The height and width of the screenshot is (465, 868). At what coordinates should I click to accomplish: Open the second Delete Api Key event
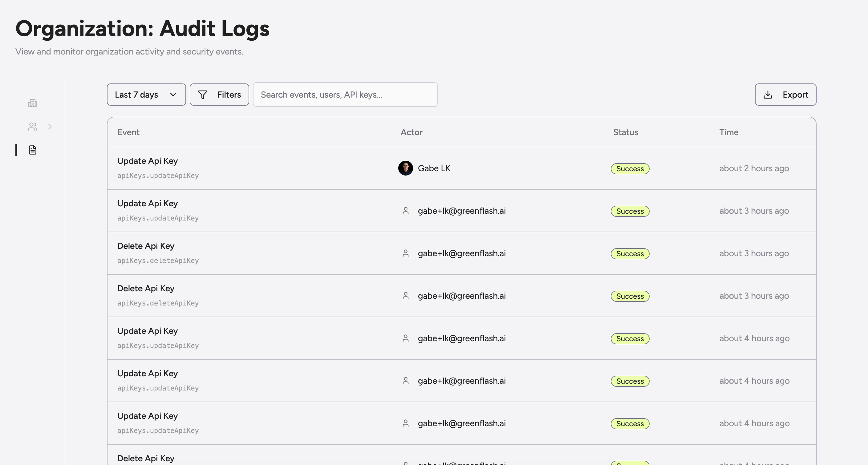(x=146, y=288)
